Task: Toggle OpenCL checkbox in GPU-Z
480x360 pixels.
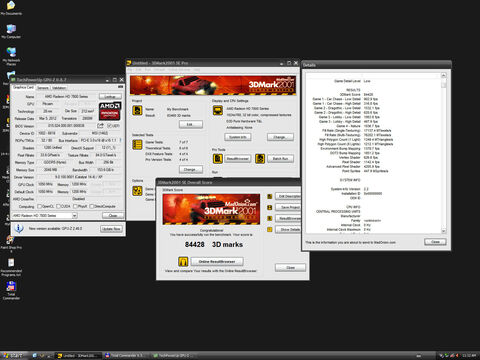Action: tap(39, 206)
